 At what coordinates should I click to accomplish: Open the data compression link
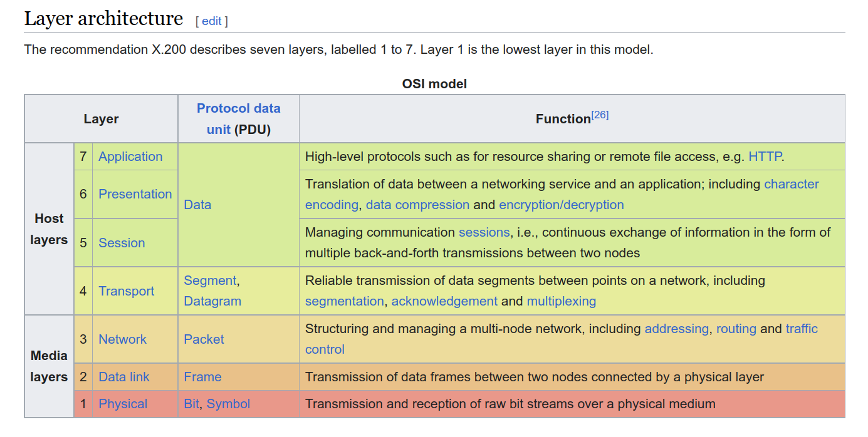point(417,205)
